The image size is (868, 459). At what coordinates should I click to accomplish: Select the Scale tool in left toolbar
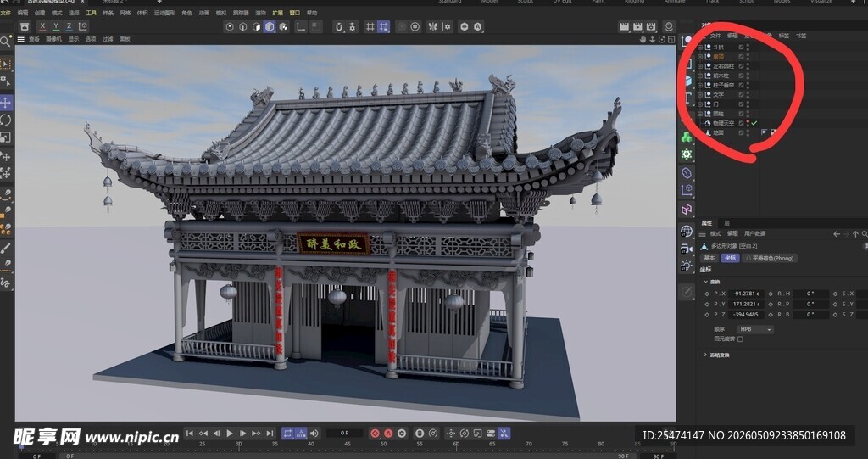[x=5, y=137]
